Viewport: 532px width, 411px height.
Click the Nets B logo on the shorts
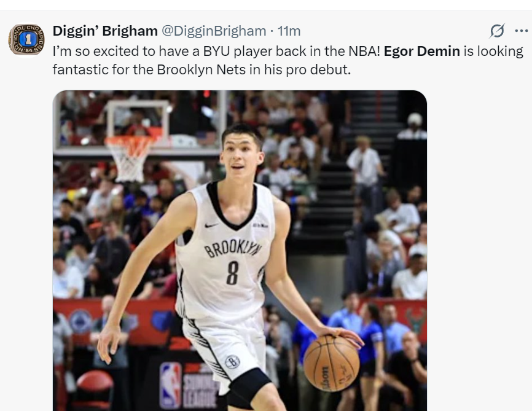pyautogui.click(x=232, y=362)
